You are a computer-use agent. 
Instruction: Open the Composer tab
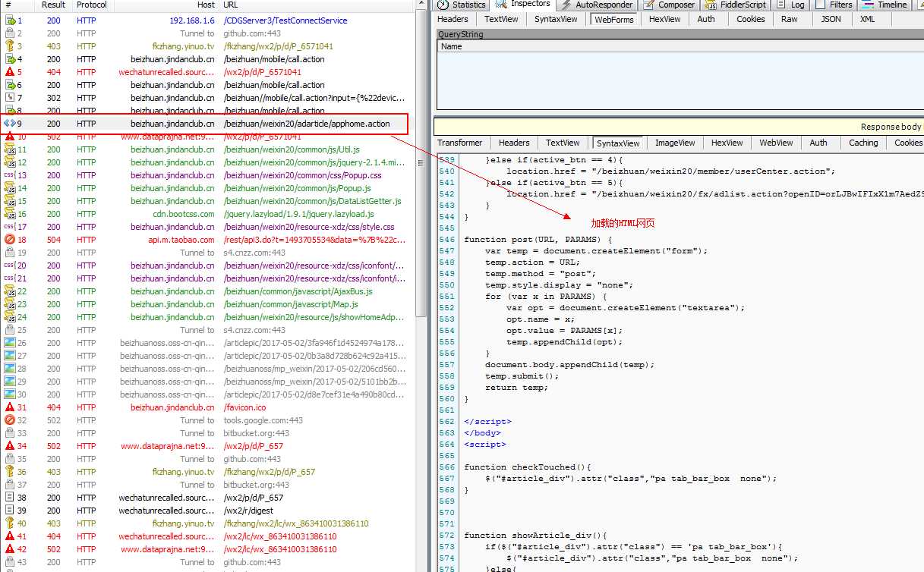670,5
